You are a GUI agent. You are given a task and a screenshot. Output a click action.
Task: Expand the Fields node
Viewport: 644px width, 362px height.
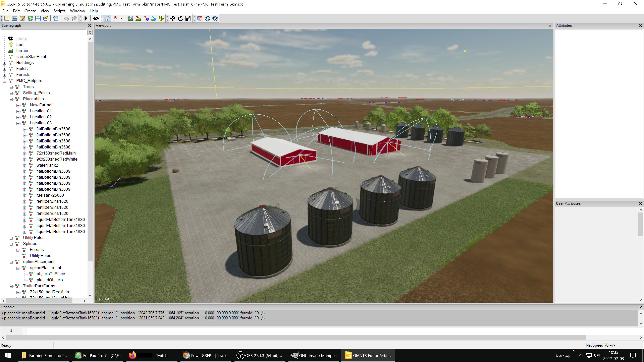click(5, 69)
